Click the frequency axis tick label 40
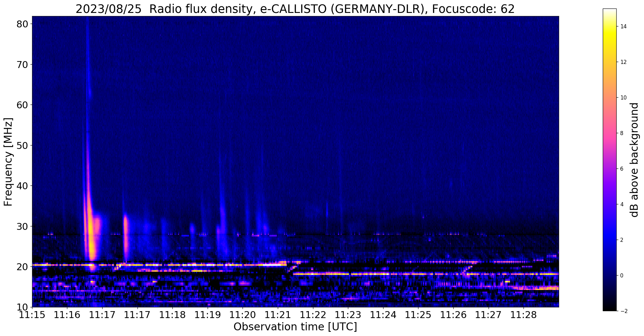 point(22,186)
